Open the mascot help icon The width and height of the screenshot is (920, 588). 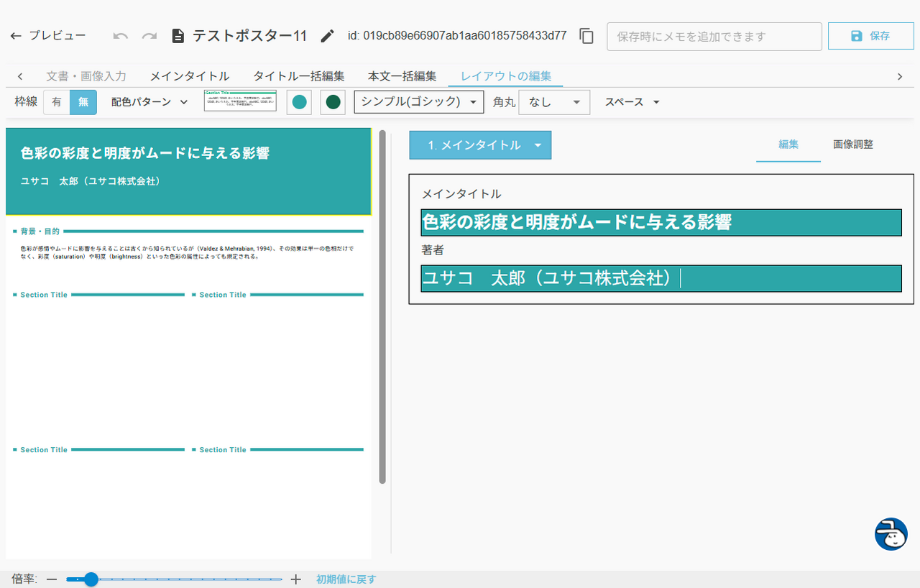[891, 534]
